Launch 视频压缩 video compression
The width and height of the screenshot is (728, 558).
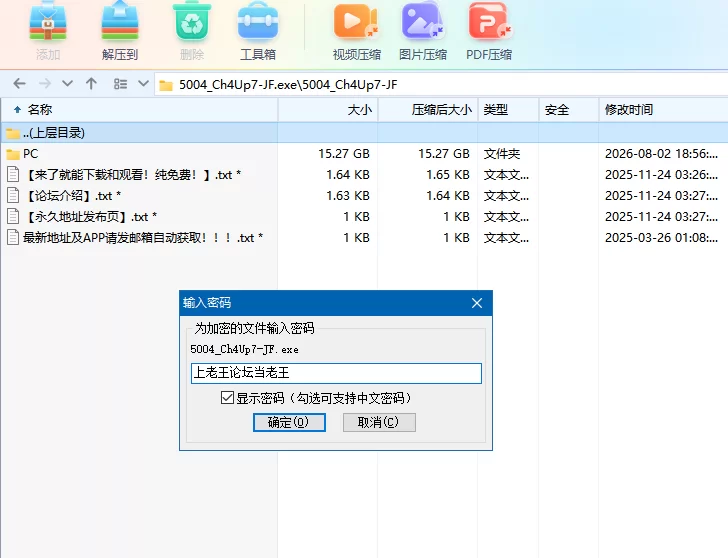(357, 31)
